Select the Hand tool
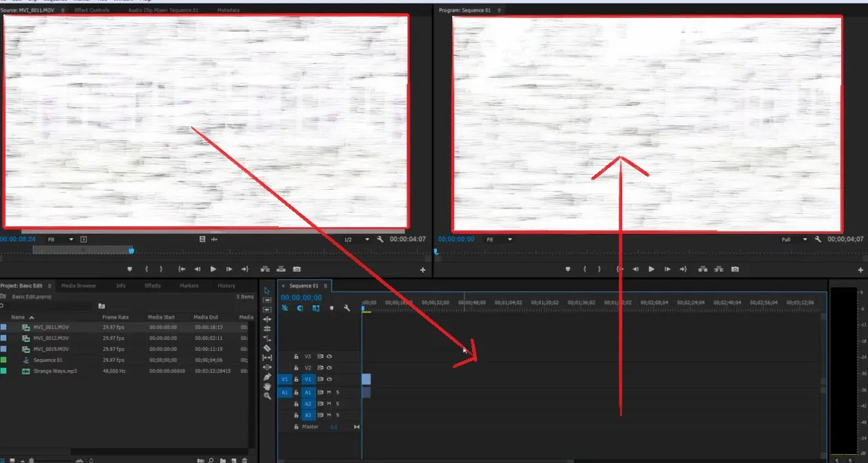 click(267, 387)
